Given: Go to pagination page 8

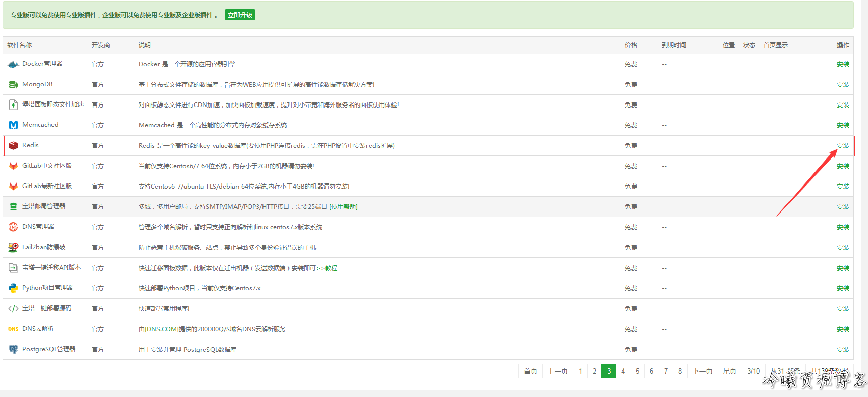Looking at the screenshot, I should click(680, 371).
